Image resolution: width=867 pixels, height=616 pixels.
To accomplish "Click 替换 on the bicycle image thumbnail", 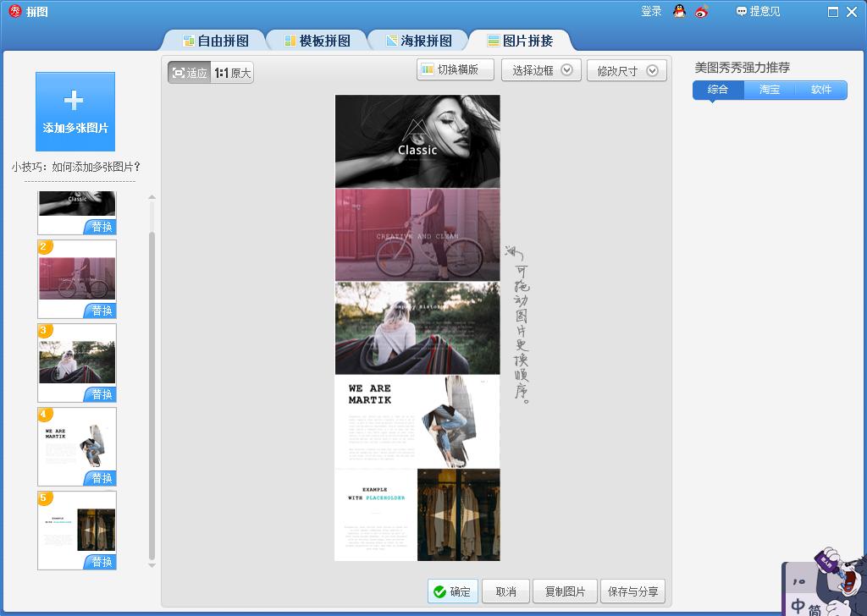I will [102, 311].
